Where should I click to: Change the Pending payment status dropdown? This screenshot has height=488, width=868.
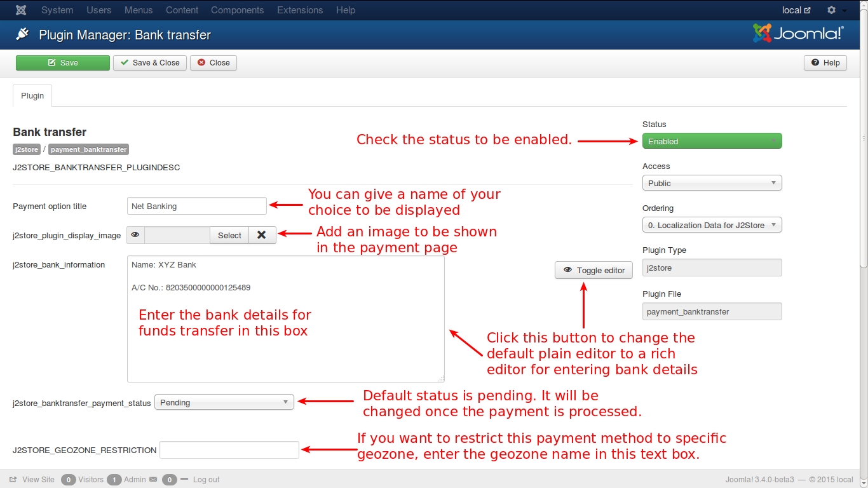[x=224, y=402]
